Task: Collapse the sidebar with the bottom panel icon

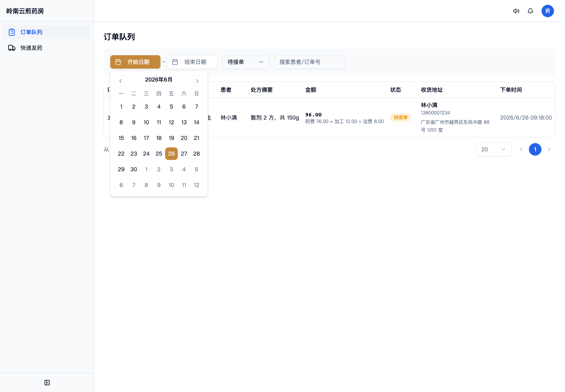Action: point(47,383)
